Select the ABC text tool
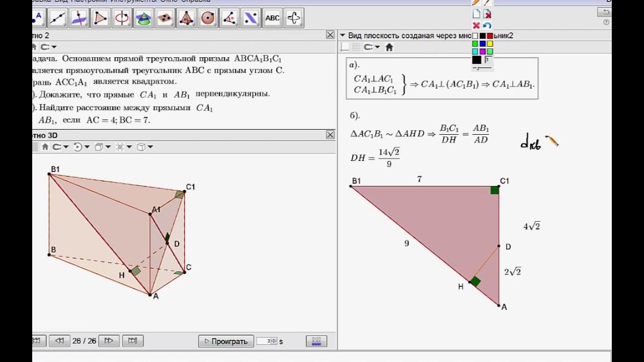Image resolution: width=644 pixels, height=362 pixels. pos(272,18)
